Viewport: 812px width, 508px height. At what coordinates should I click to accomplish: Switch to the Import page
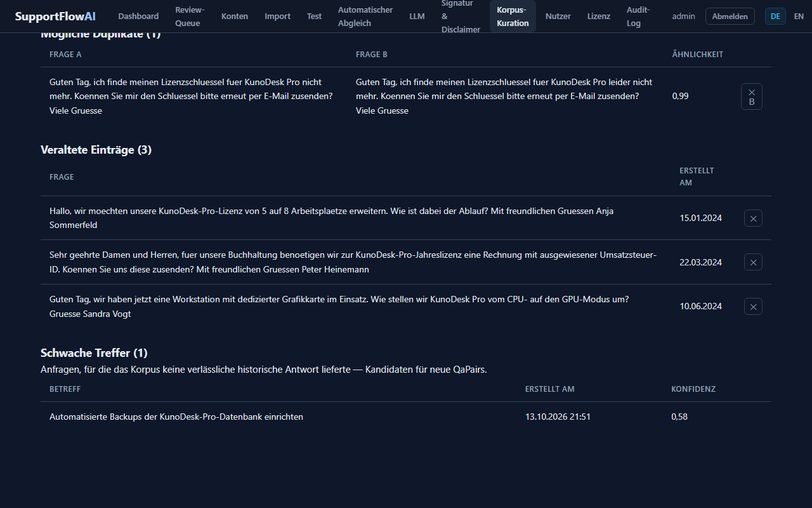tap(278, 17)
